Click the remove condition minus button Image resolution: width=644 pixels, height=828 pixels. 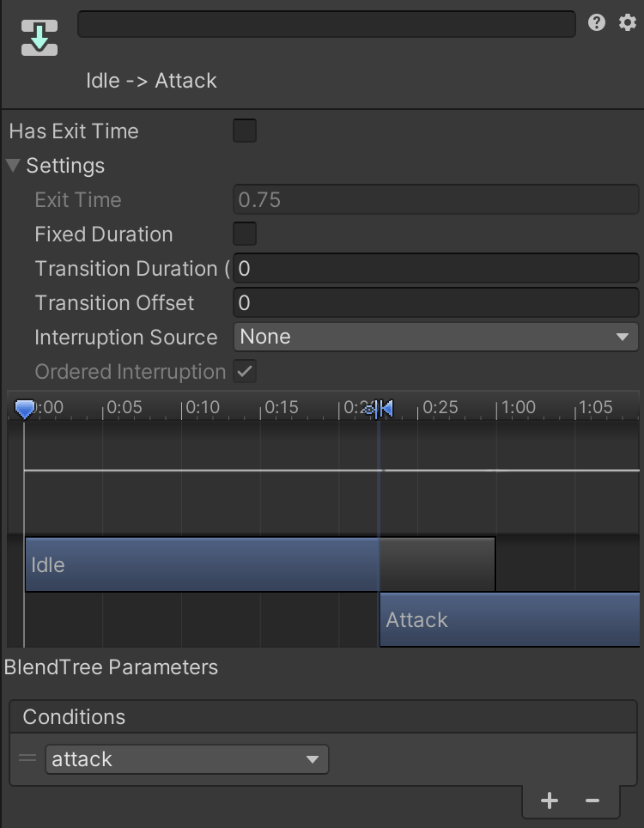(592, 801)
